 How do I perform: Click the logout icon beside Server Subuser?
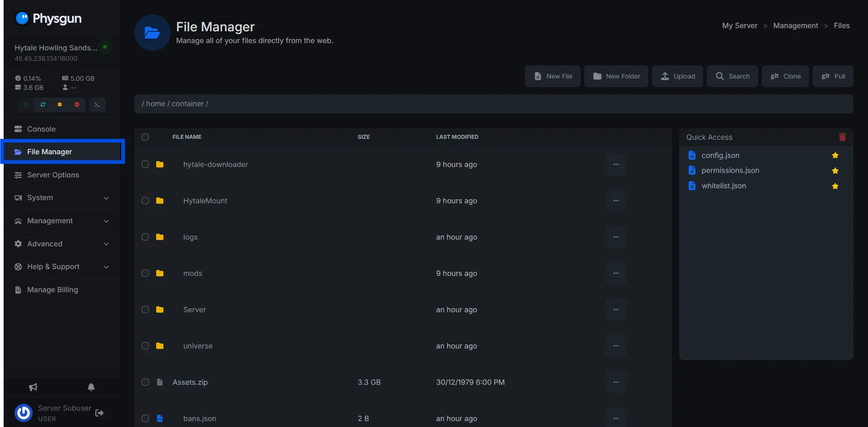coord(99,413)
